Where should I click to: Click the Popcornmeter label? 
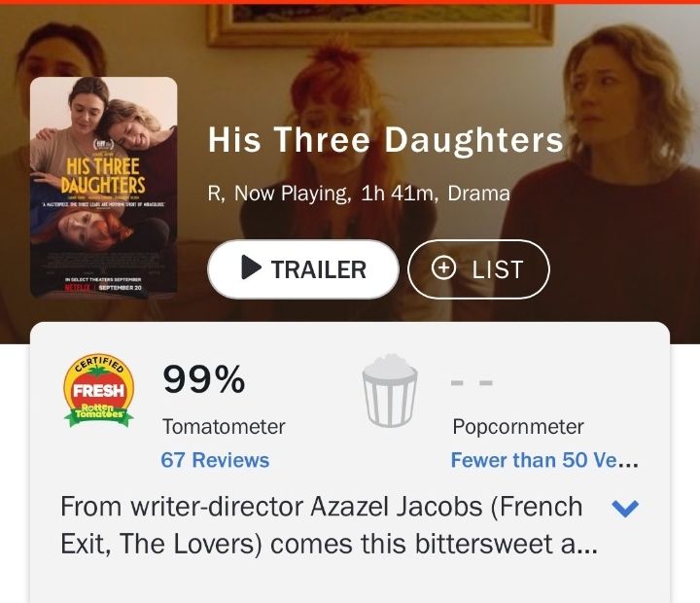coord(518,427)
